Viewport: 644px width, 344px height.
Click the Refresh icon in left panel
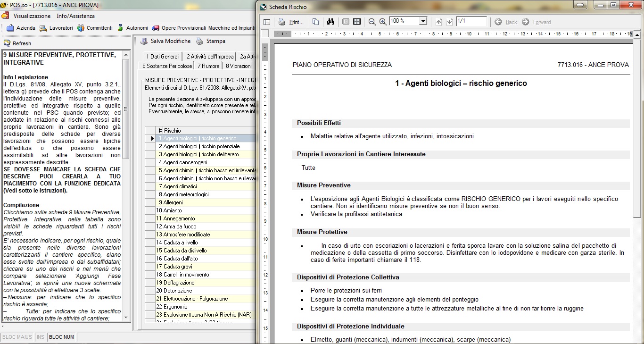(7, 43)
